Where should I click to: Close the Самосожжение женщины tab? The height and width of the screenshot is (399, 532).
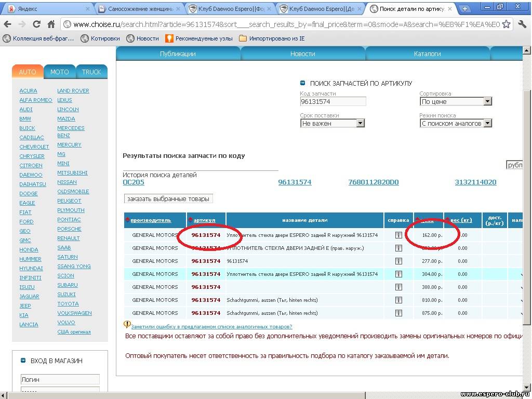(x=179, y=9)
